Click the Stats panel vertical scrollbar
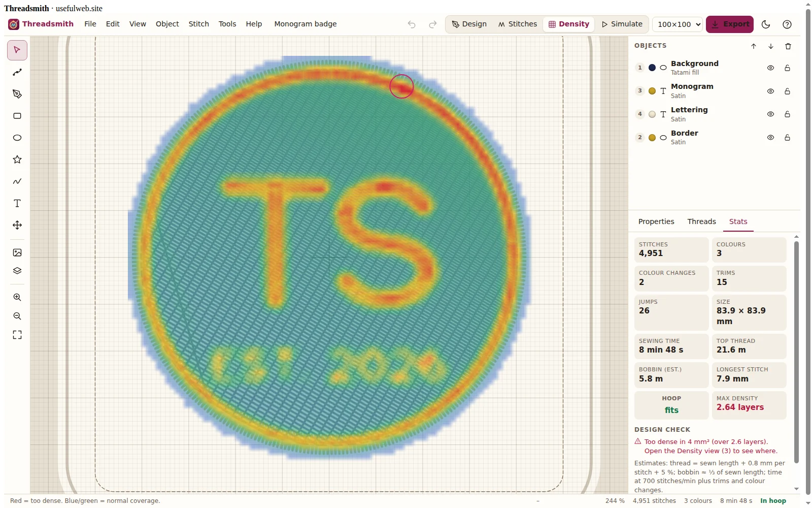 click(x=796, y=352)
